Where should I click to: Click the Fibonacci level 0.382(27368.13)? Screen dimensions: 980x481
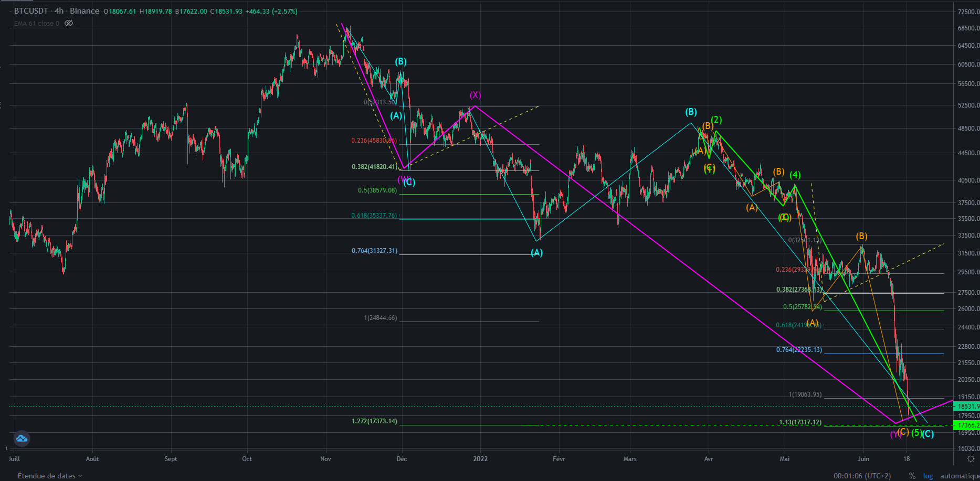tap(799, 290)
